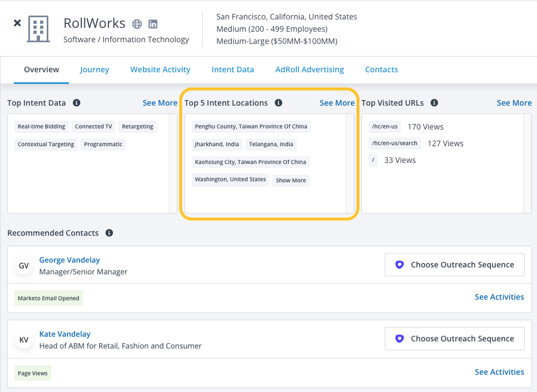Choose Outreach Sequence for George Vandelay

coord(454,265)
